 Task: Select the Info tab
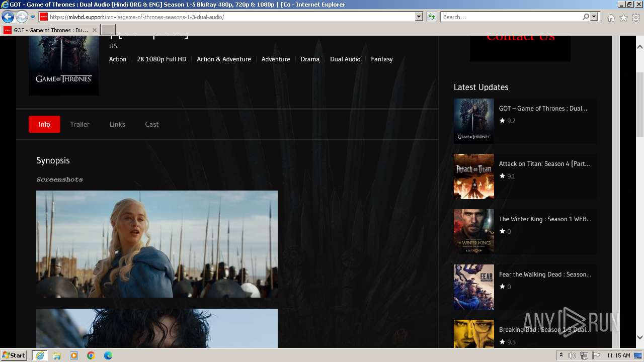(x=44, y=124)
